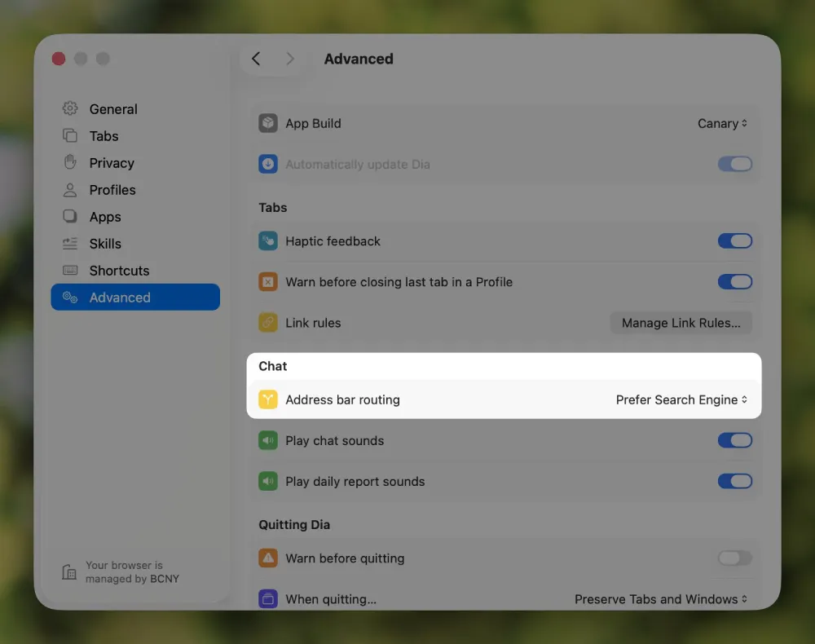The image size is (815, 644).
Task: Open Preserve Tabs and Windows dropdown
Action: (661, 599)
